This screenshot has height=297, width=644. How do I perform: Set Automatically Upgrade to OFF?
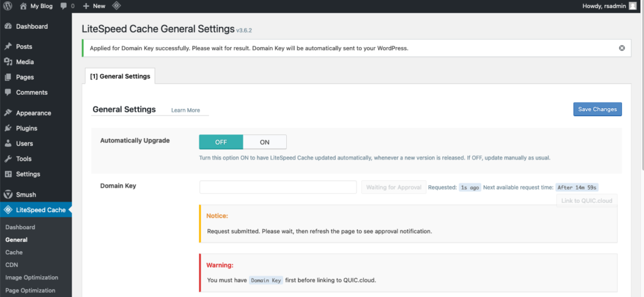221,142
